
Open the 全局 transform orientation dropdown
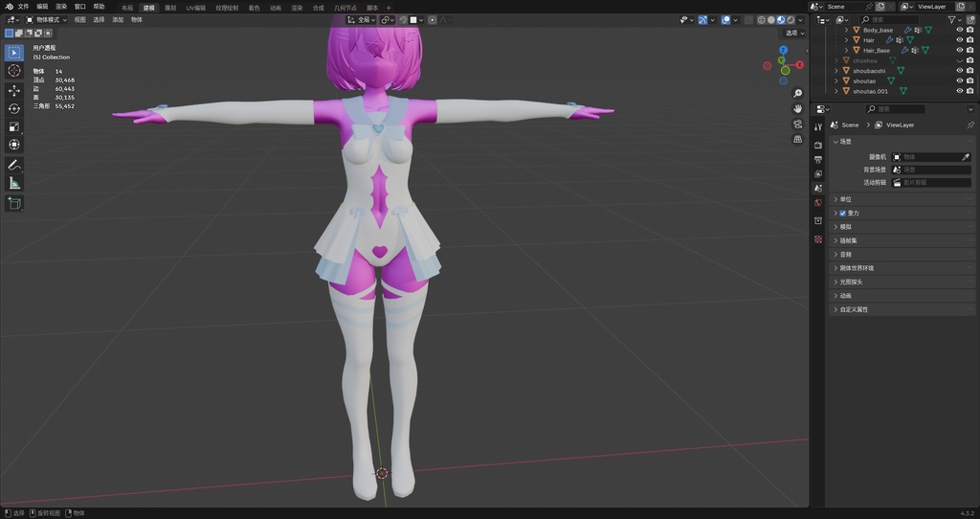tap(361, 20)
